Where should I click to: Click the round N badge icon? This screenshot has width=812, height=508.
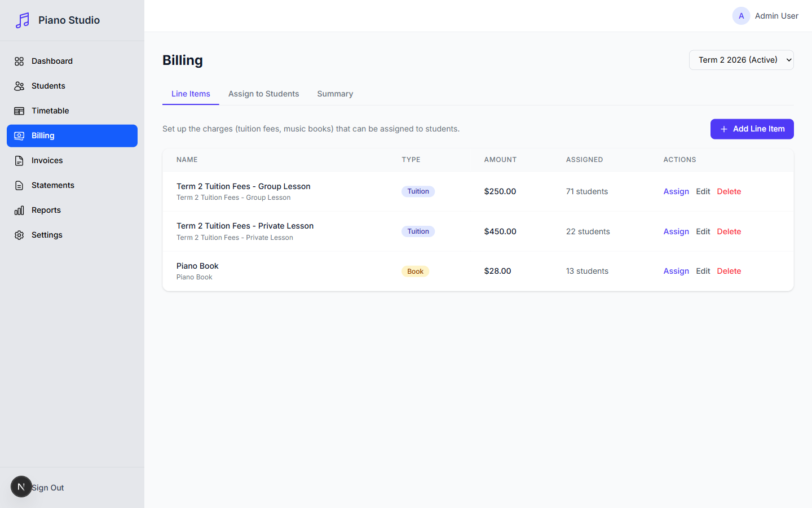(21, 487)
